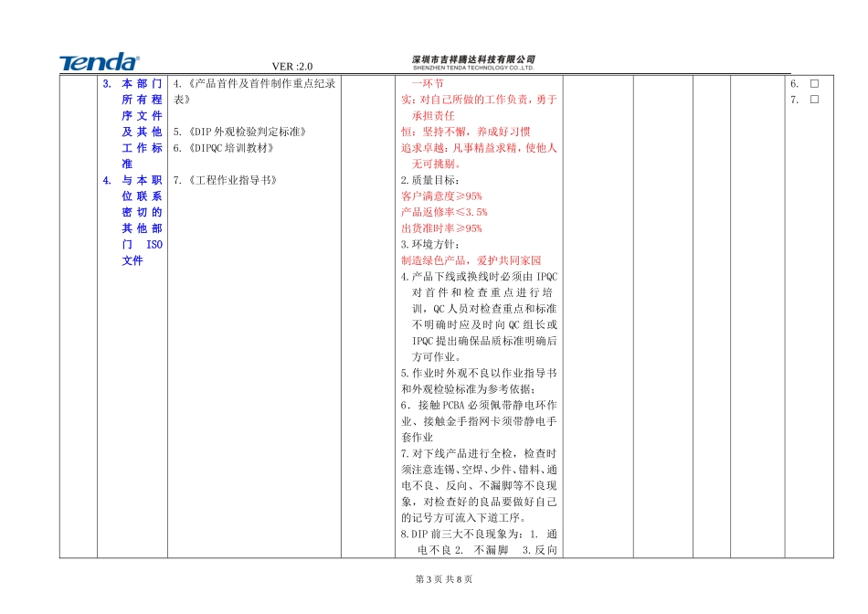Click the blue text '文件' under item 4

pos(132,260)
